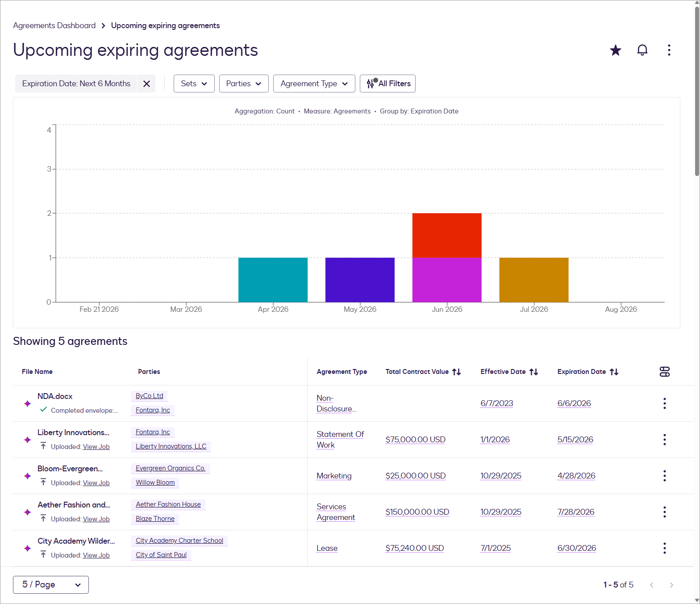700x604 pixels.
Task: Open the ByCo Ltd party link
Action: tap(150, 396)
